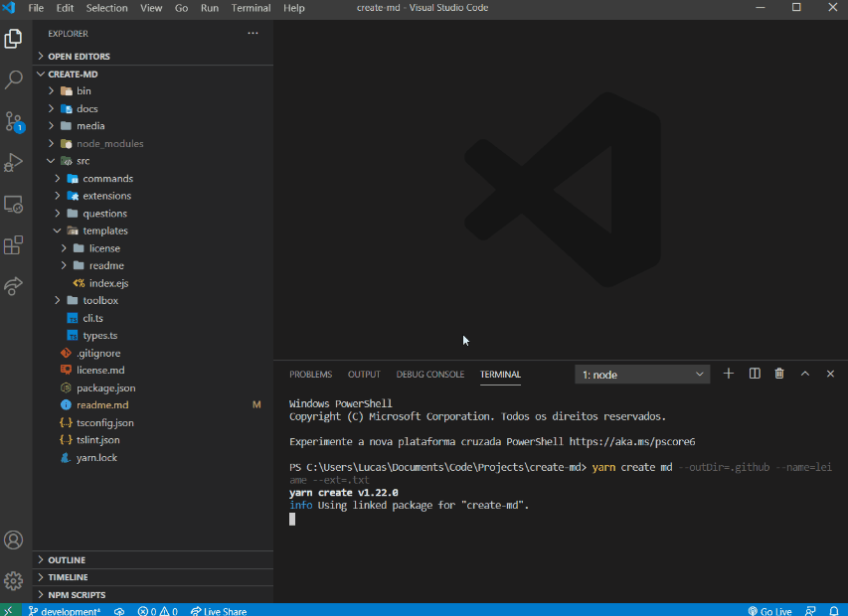848x616 pixels.
Task: Click the synchronize changes cloud icon
Action: coord(119,611)
